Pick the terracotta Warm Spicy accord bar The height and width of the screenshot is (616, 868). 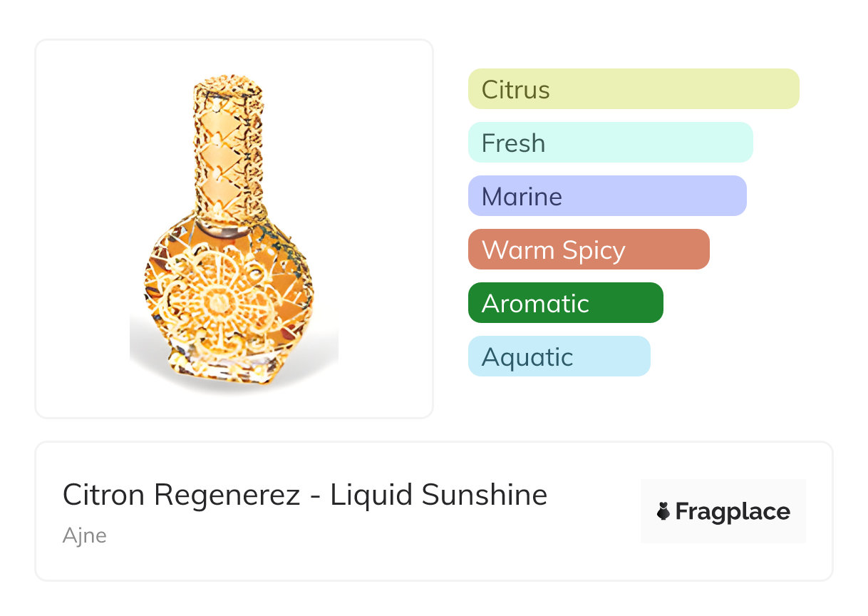[588, 250]
